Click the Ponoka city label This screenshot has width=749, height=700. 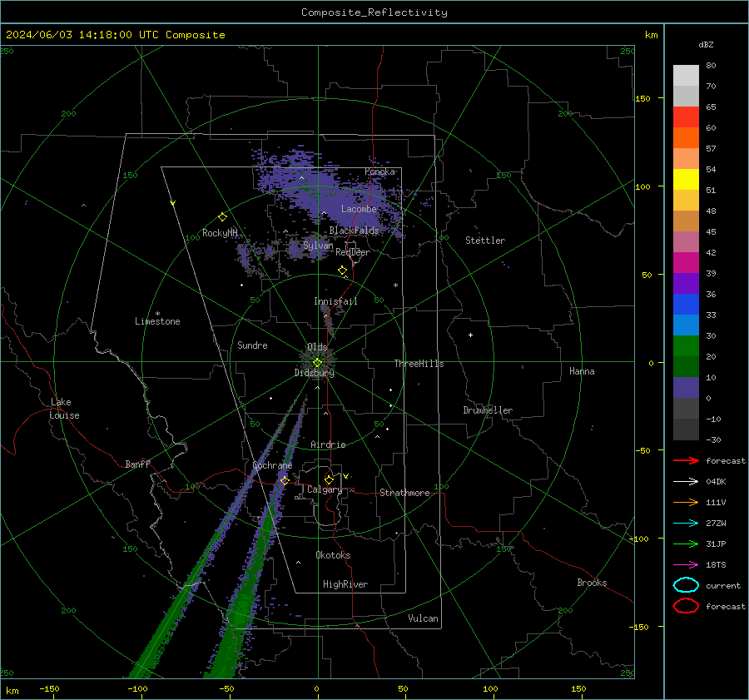379,171
